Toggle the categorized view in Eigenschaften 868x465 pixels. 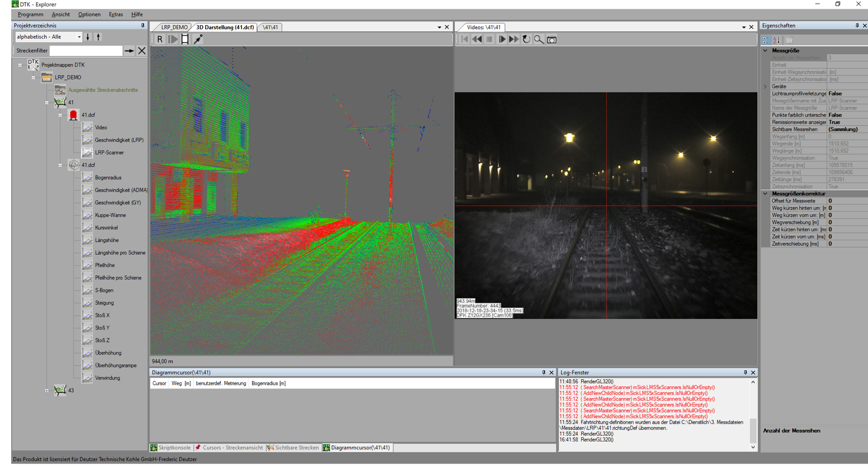[x=766, y=40]
